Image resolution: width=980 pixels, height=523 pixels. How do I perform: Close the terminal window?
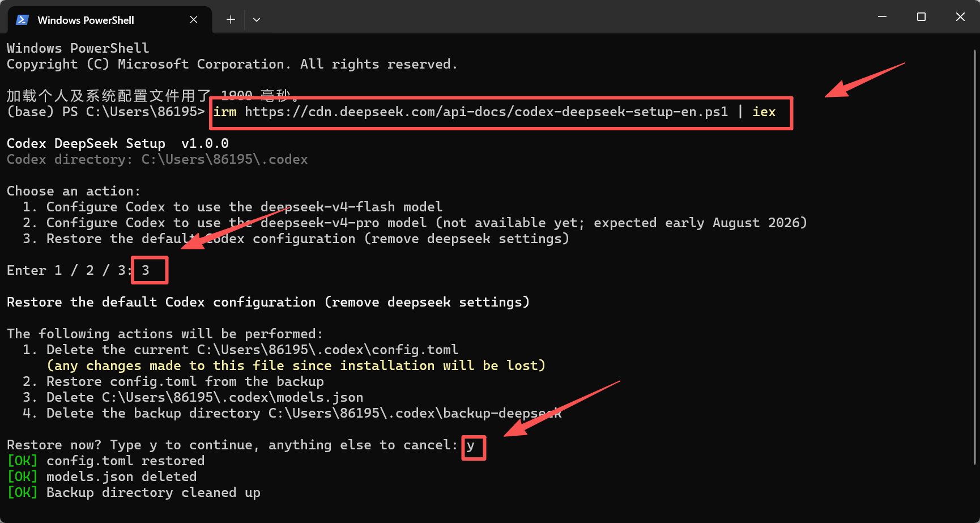point(960,17)
